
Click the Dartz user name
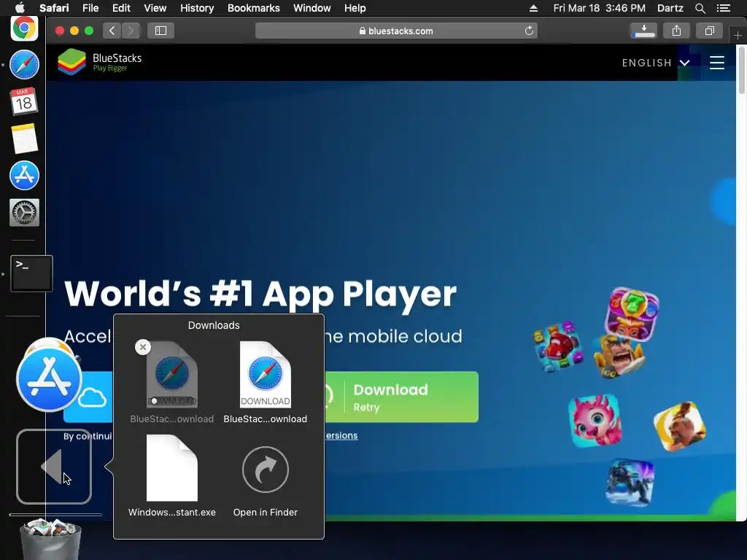[670, 8]
